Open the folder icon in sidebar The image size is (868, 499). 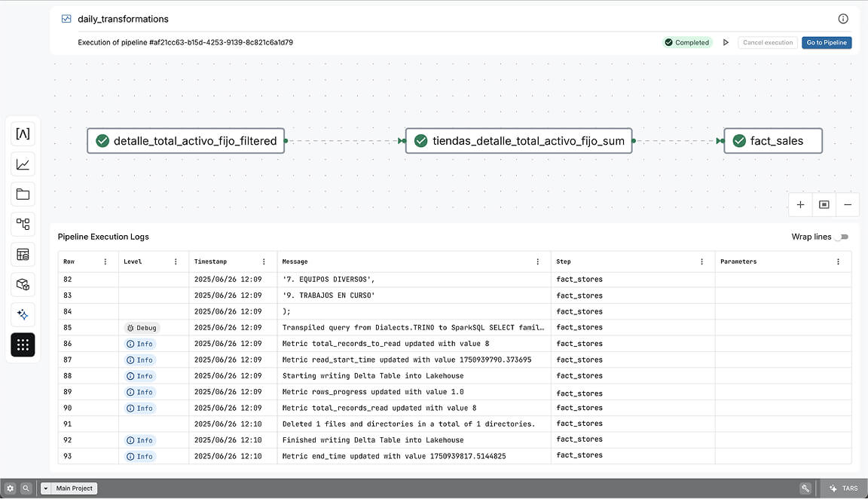[x=23, y=194]
